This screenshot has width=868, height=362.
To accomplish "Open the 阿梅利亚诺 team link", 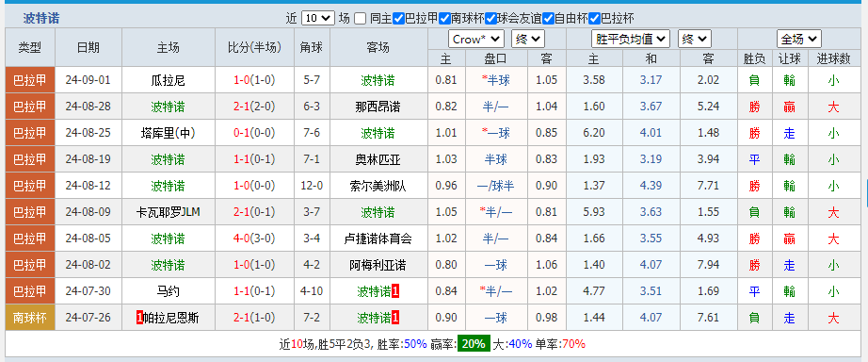I will 378,265.
